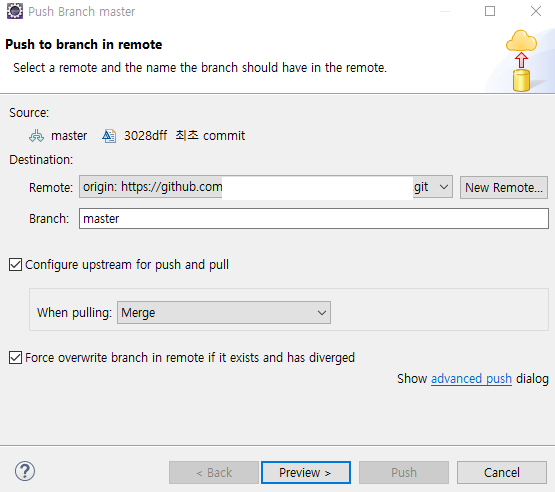Toggle Configure upstream for push and pull
This screenshot has width=555, height=492.
click(x=15, y=265)
